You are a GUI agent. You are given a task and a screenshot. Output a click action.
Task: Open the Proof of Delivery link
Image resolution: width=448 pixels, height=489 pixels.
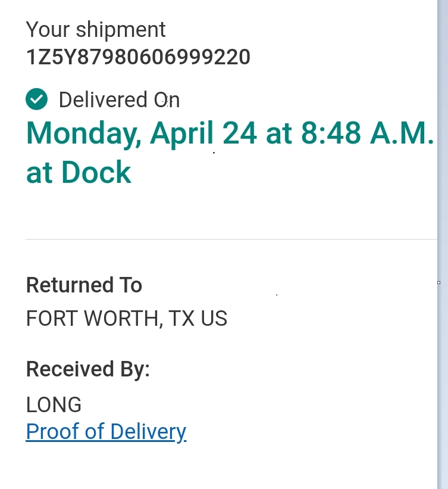[x=106, y=431]
